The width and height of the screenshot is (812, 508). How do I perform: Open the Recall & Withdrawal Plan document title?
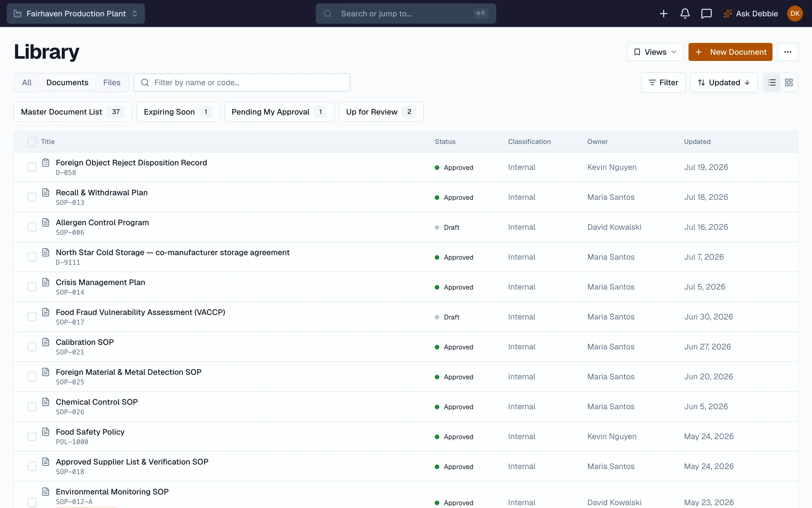[x=102, y=192]
